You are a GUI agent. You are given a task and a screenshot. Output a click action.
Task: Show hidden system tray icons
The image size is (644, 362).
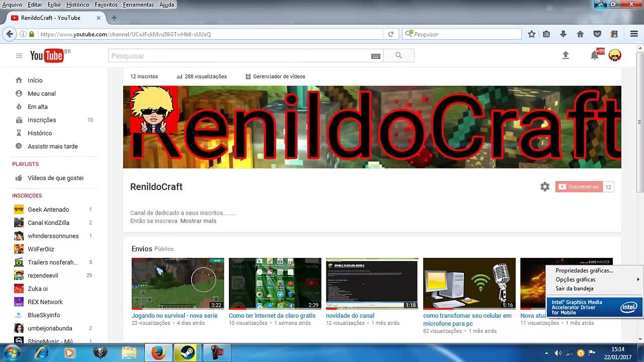pyautogui.click(x=546, y=353)
